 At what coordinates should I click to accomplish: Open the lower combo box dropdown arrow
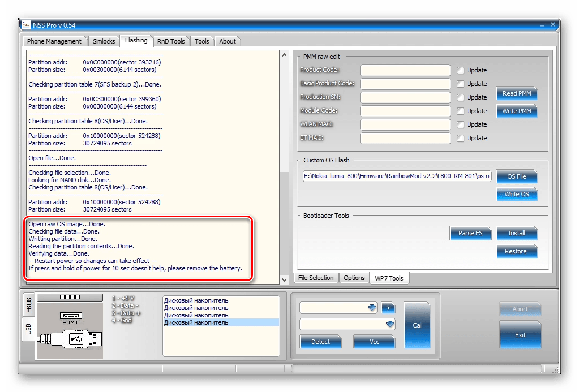pos(389,324)
